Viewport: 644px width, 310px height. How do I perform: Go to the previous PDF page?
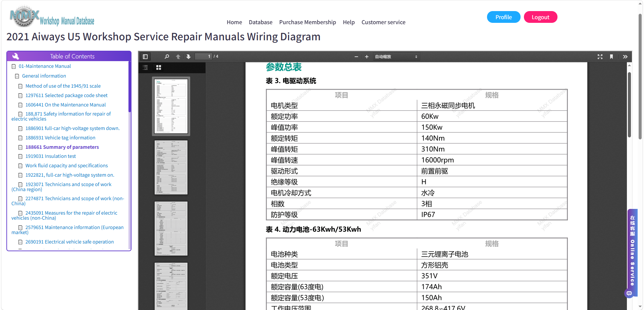click(178, 57)
